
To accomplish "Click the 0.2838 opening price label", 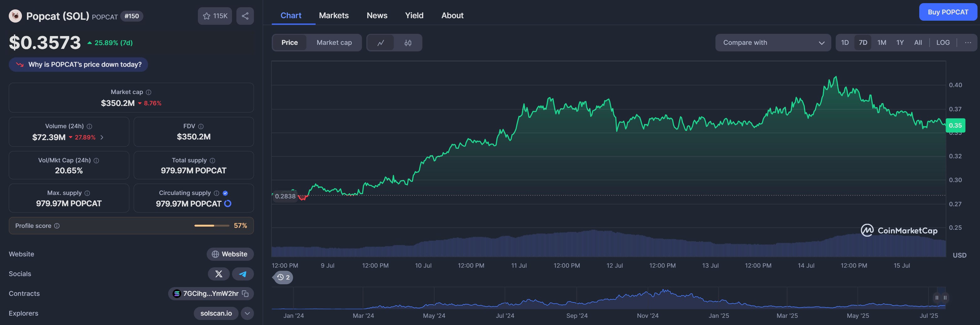I will tap(285, 196).
